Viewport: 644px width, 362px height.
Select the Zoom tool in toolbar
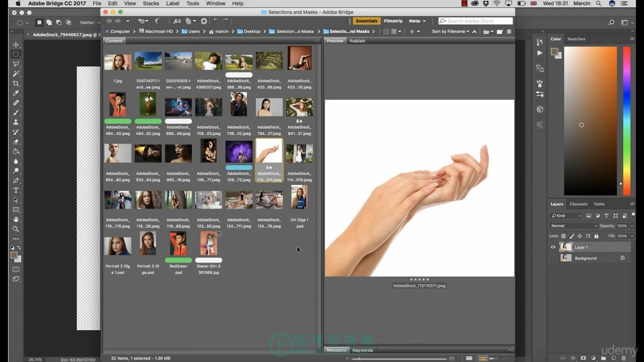coord(16,229)
